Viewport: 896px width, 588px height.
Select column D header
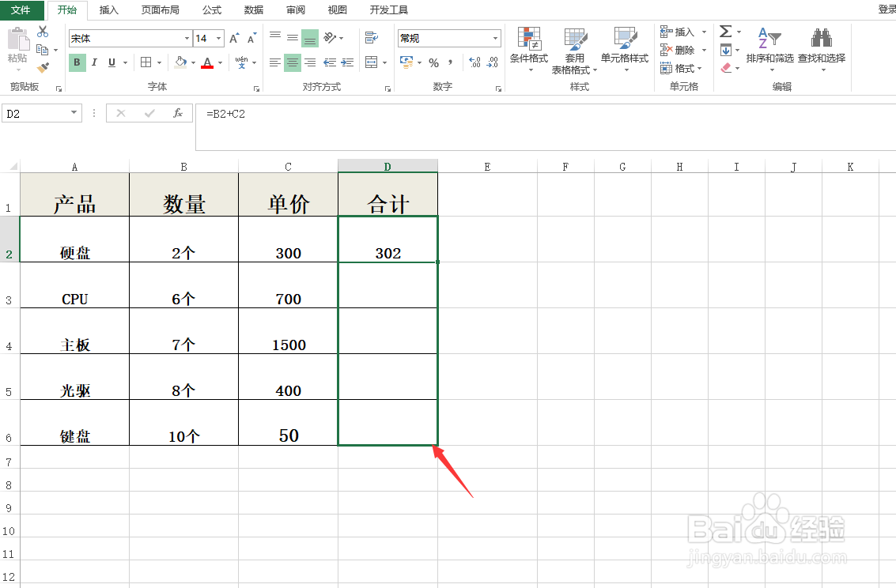tap(388, 166)
